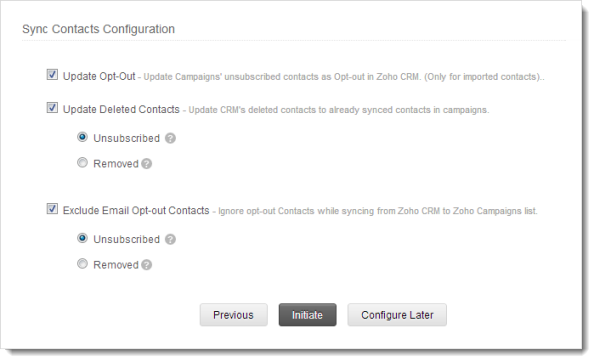Go back with the Previous button

(x=234, y=315)
